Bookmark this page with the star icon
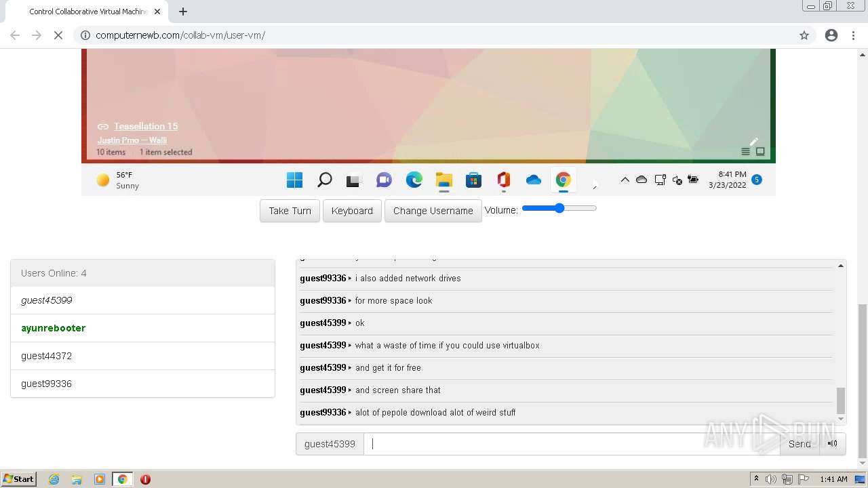Image resolution: width=868 pixels, height=488 pixels. [x=804, y=35]
